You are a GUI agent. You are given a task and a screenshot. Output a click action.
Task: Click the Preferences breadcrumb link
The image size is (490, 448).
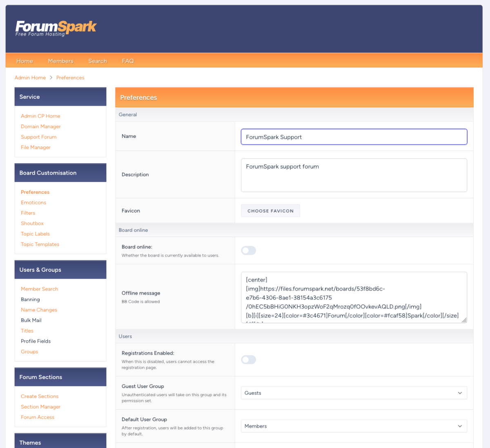tap(70, 78)
